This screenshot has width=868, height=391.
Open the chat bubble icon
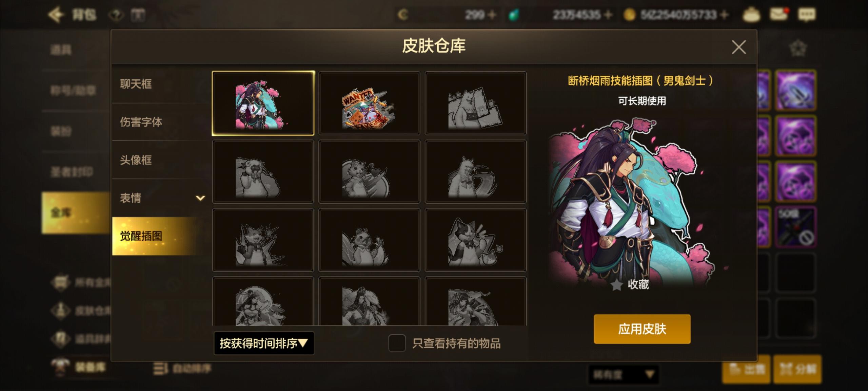[807, 14]
